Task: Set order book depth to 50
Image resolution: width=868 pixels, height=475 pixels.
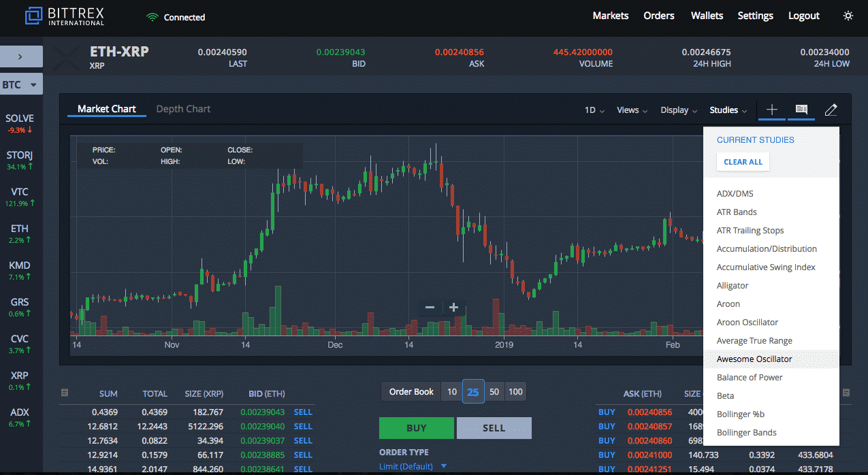Action: click(x=494, y=392)
